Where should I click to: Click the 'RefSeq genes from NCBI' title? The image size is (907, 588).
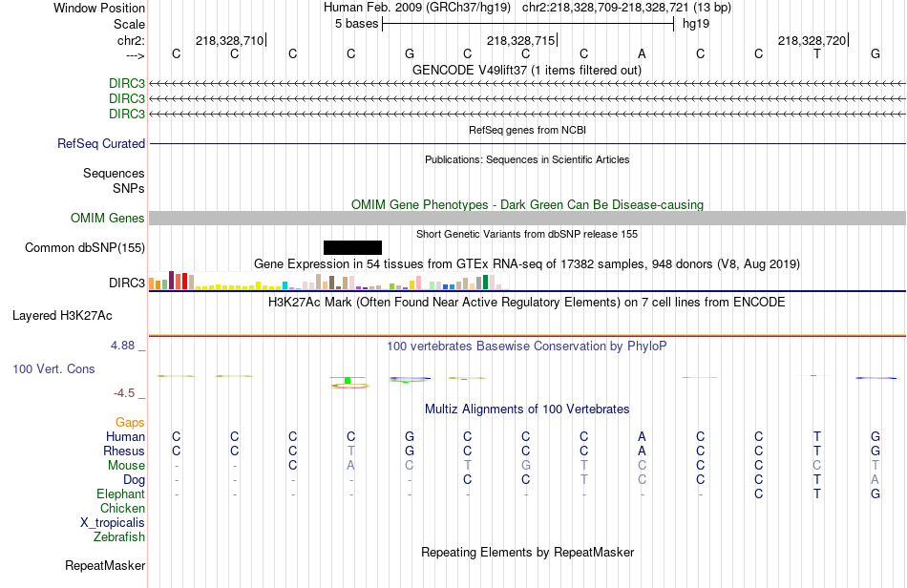point(528,130)
